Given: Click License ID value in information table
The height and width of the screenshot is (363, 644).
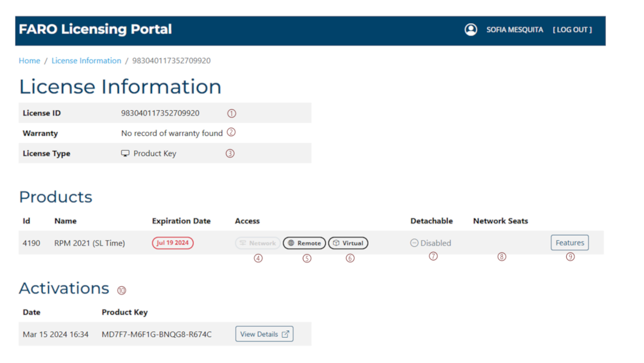Looking at the screenshot, I should (160, 113).
